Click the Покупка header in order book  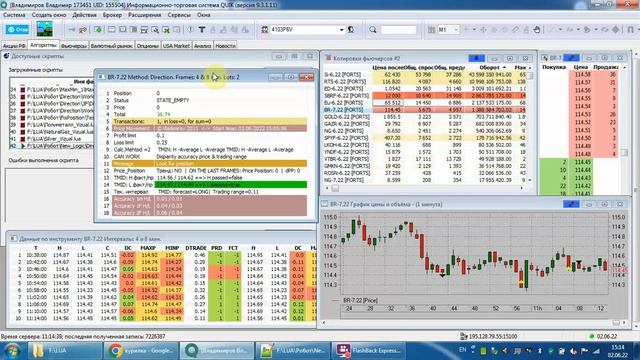click(554, 67)
